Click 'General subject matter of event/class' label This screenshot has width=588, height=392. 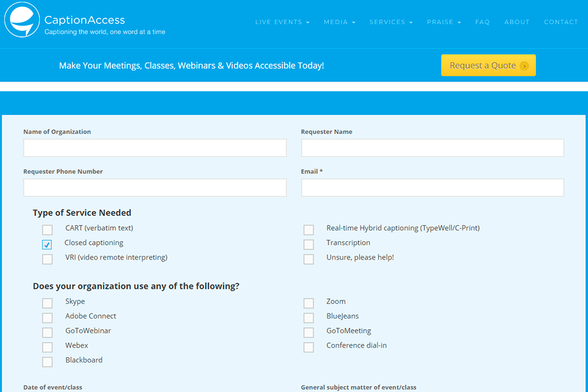click(358, 387)
